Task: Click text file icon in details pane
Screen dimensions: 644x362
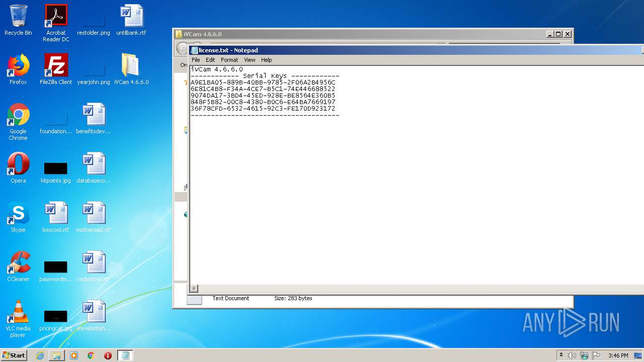Action: tap(194, 300)
